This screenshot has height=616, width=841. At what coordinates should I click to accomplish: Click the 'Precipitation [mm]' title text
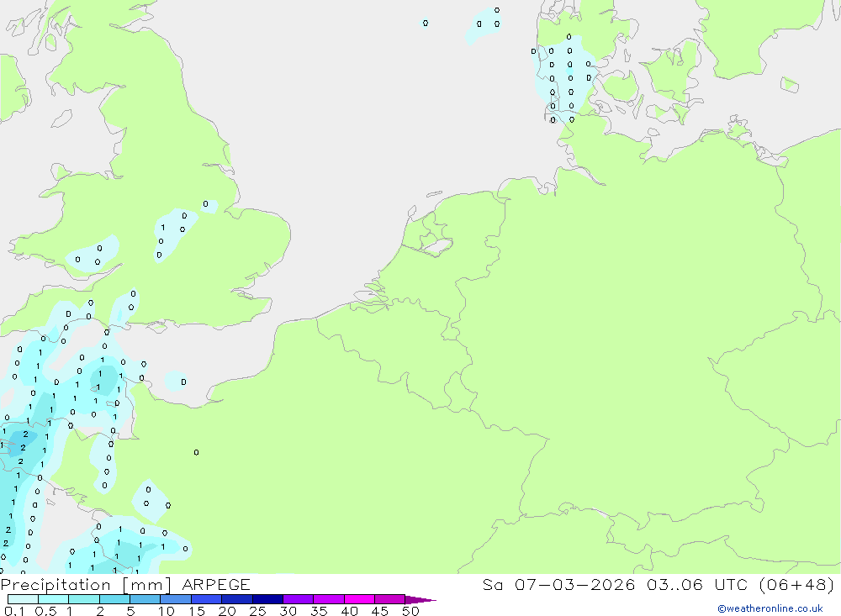click(86, 585)
